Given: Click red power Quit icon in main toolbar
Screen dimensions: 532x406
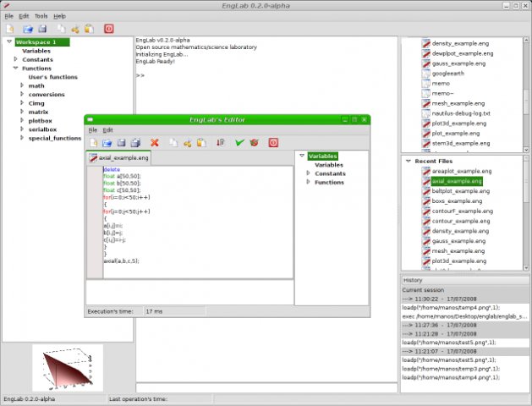Looking at the screenshot, I should (x=109, y=29).
